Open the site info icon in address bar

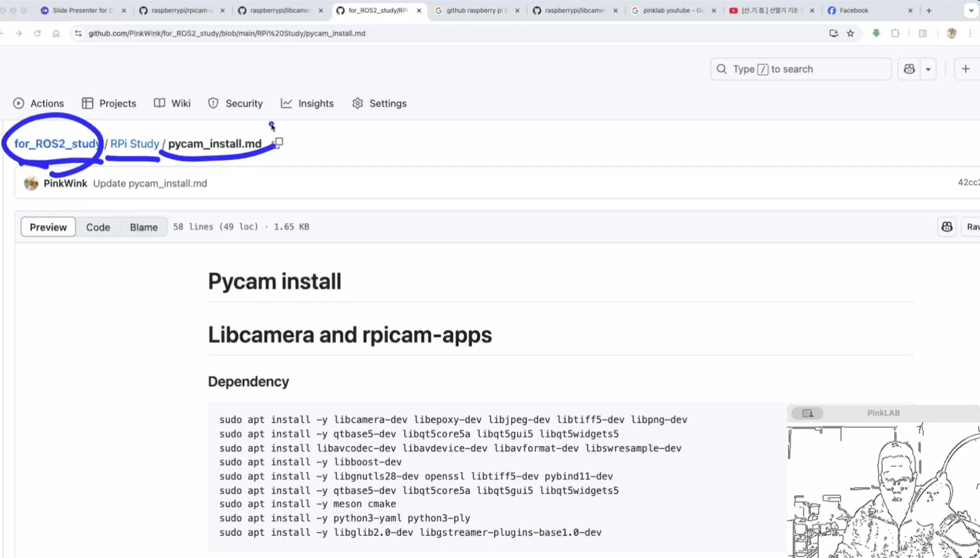click(x=78, y=33)
